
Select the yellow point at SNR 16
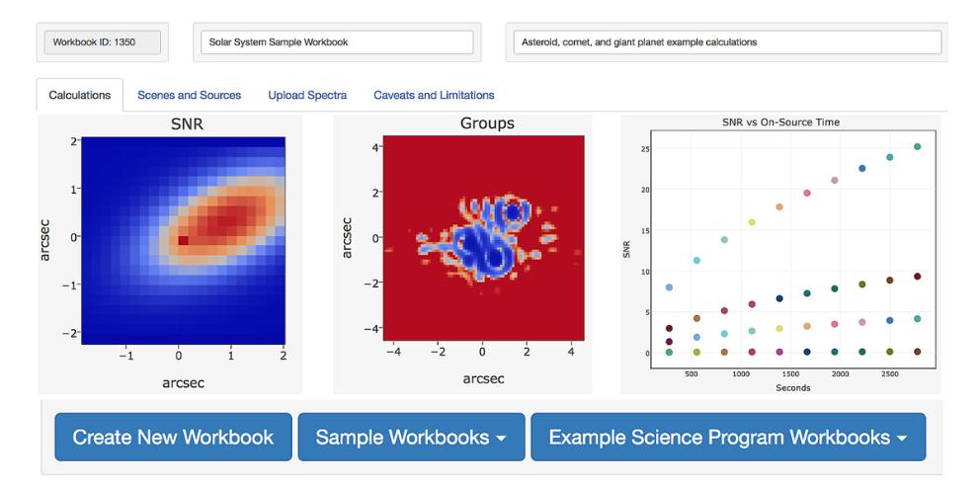pyautogui.click(x=752, y=222)
